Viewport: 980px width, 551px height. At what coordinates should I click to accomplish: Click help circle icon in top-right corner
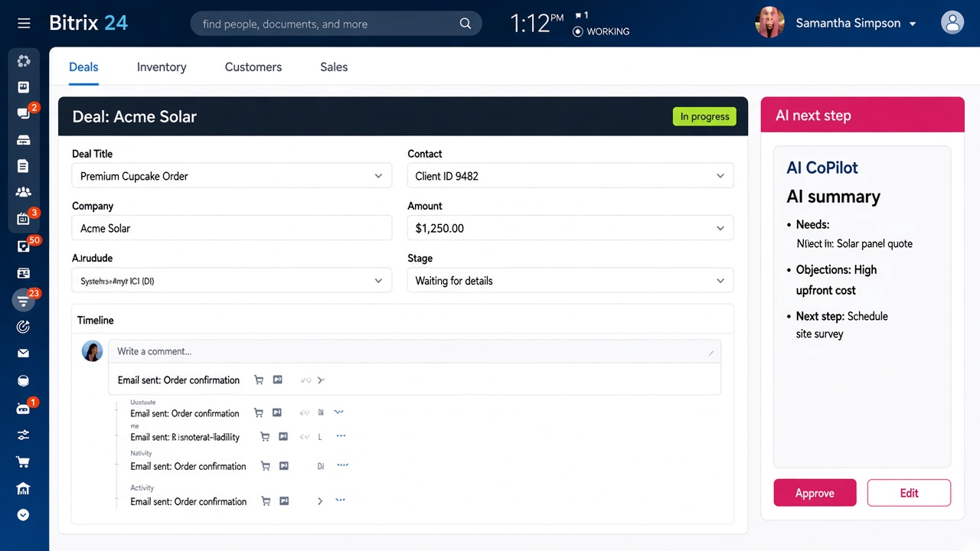click(952, 22)
